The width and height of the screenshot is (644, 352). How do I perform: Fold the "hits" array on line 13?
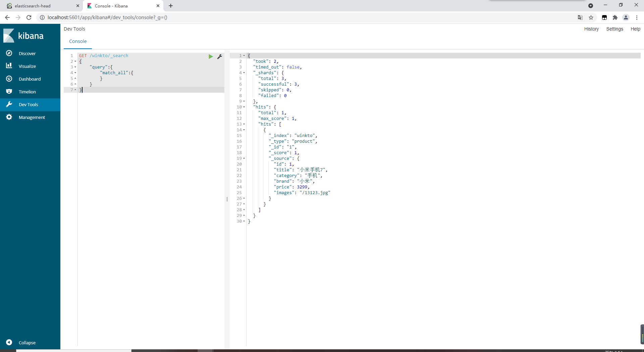(244, 124)
